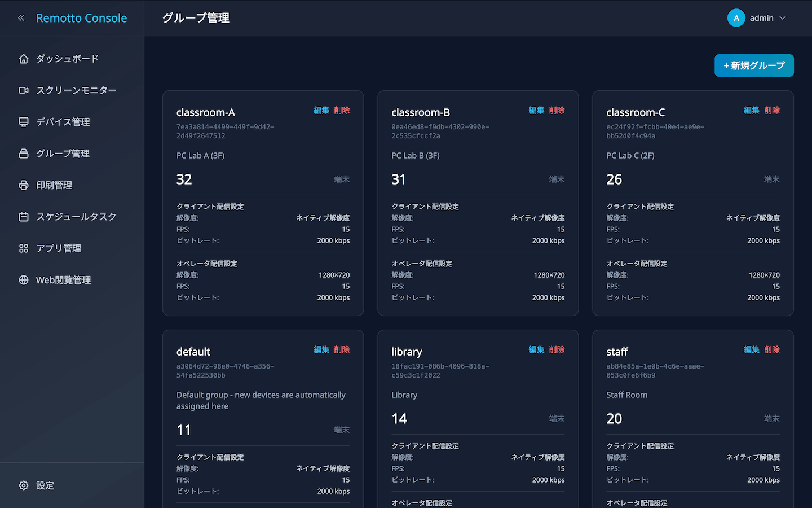Image resolution: width=812 pixels, height=508 pixels.
Task: Open the admin user avatar
Action: (736, 18)
